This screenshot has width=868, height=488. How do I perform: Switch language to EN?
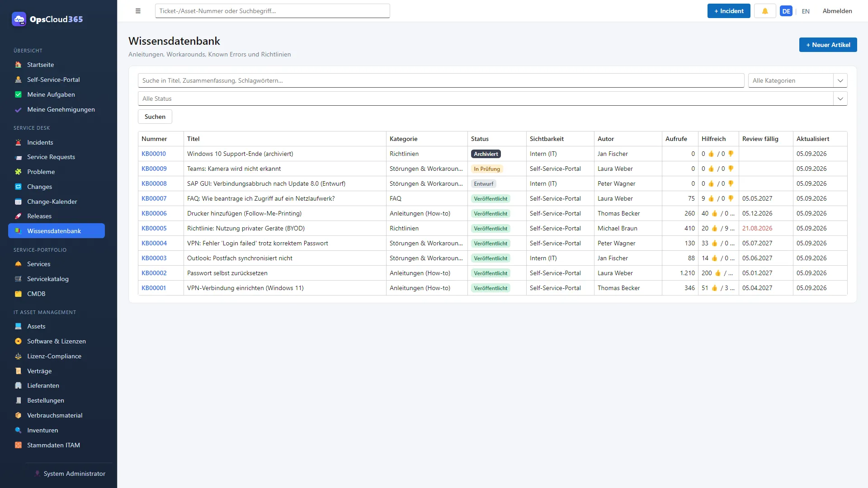click(806, 11)
